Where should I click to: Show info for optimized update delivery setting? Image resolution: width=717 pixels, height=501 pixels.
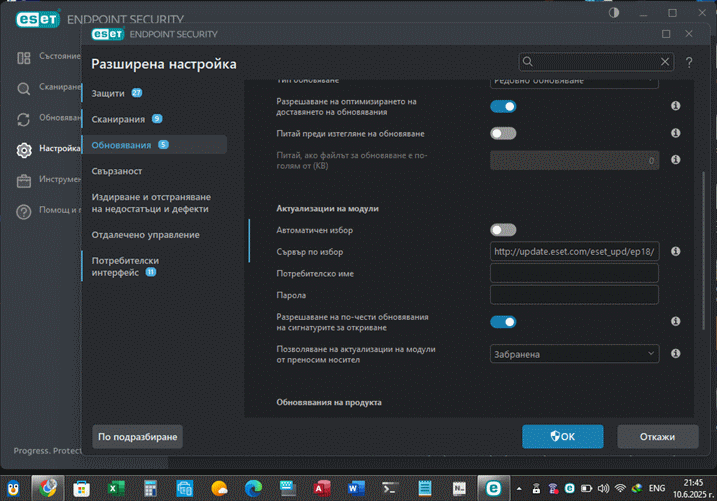[675, 106]
